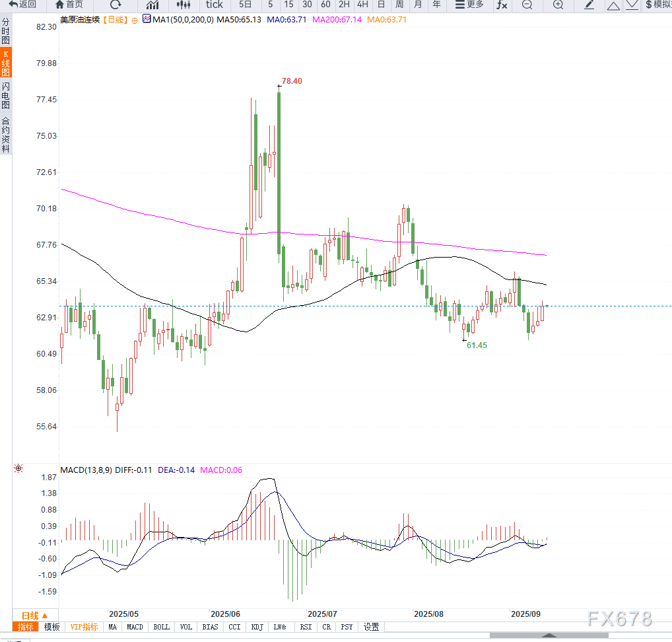Select 日 daily timeframe
Viewport: 672px width, 642px height.
(x=381, y=5)
